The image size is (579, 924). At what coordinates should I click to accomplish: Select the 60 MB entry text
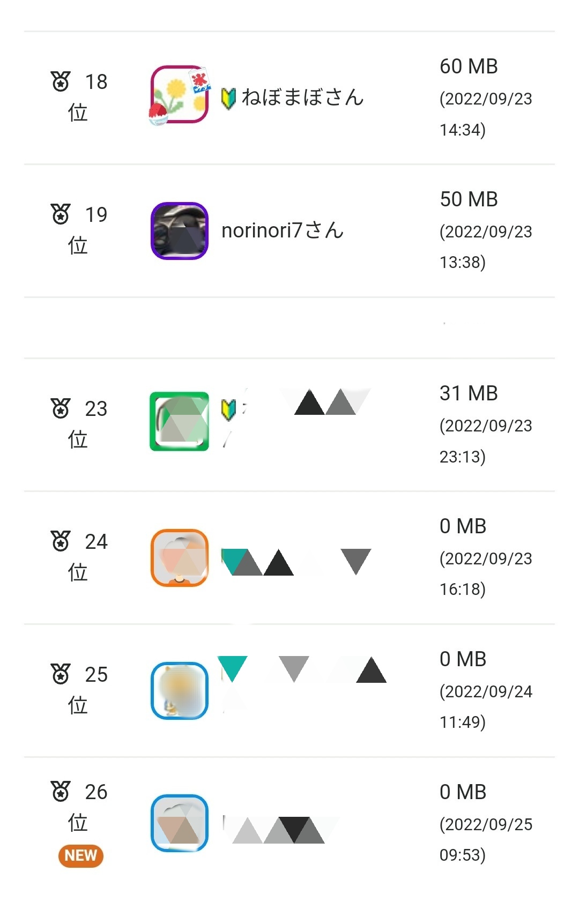pos(469,66)
